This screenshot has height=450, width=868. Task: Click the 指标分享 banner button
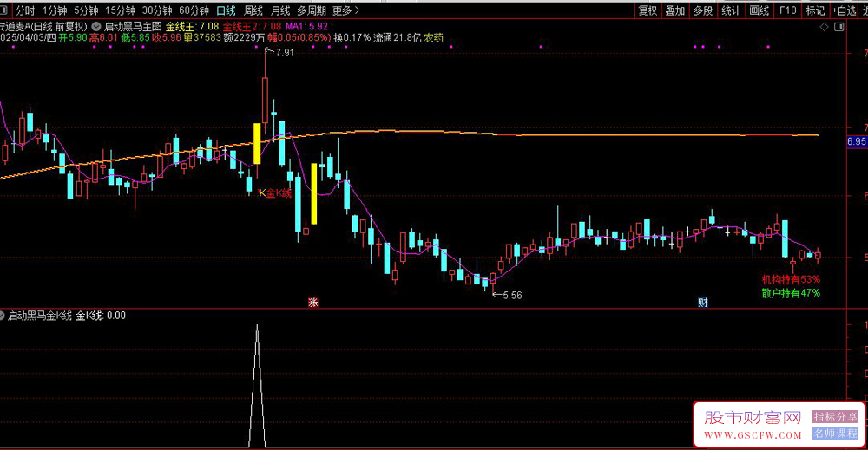835,416
